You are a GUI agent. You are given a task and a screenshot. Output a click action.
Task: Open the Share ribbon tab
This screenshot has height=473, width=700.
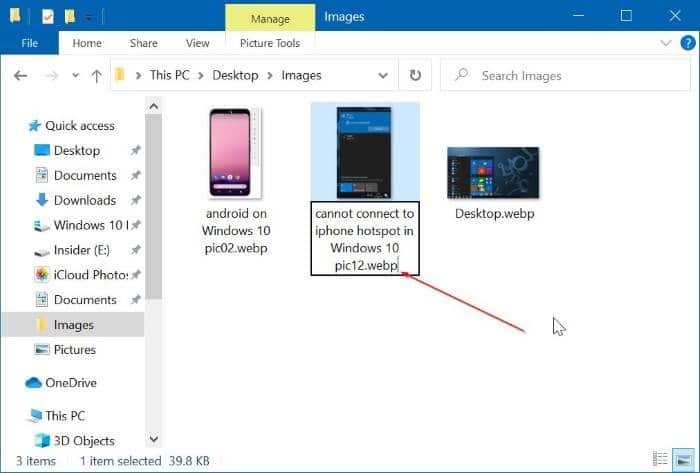pyautogui.click(x=143, y=43)
